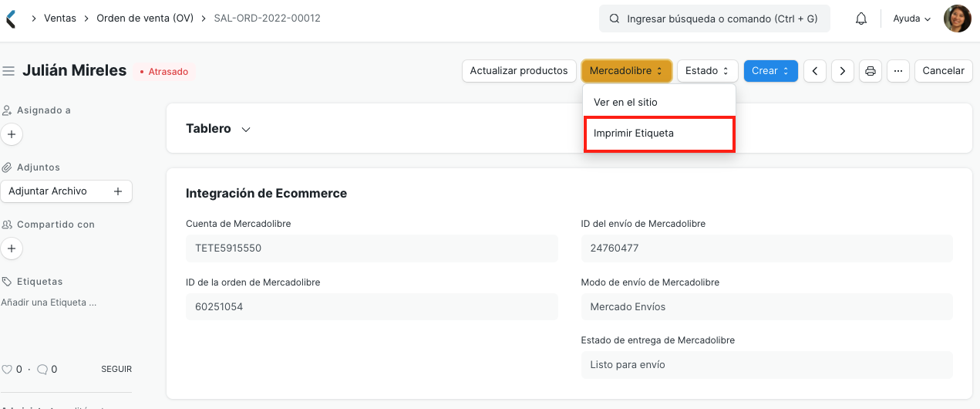Screen dimensions: 980x409
Task: Click SEGUIR to follow the document
Action: pos(116,370)
